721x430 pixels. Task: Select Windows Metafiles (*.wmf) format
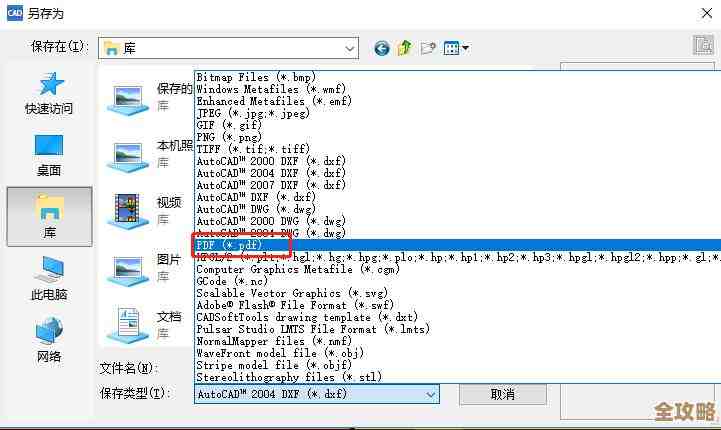(271, 89)
